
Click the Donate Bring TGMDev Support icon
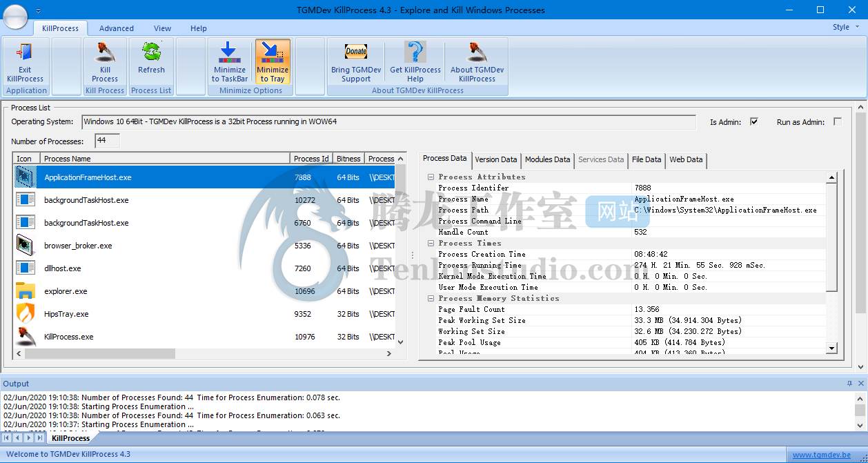356,52
